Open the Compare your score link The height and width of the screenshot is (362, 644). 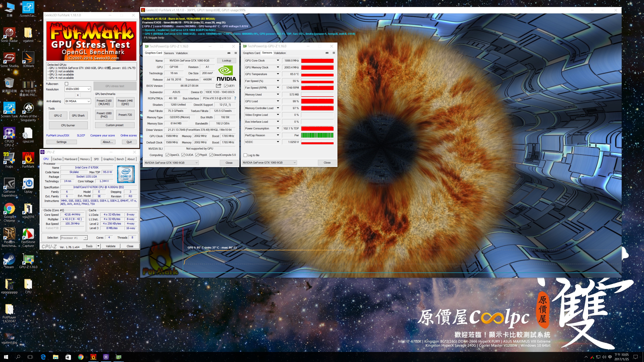[102, 135]
